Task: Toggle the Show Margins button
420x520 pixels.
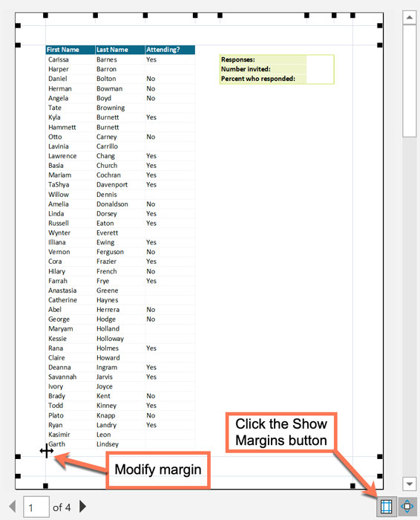Action: coord(386,507)
